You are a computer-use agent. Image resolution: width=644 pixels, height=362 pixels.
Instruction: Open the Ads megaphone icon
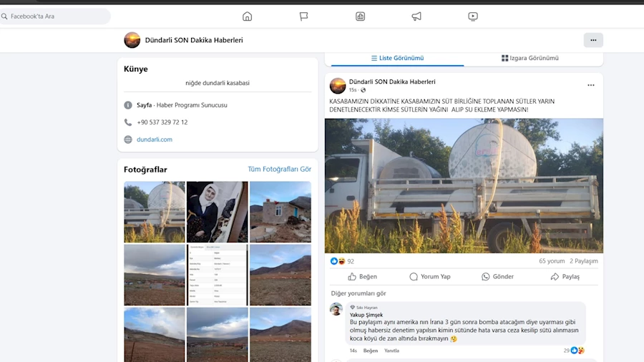point(416,16)
